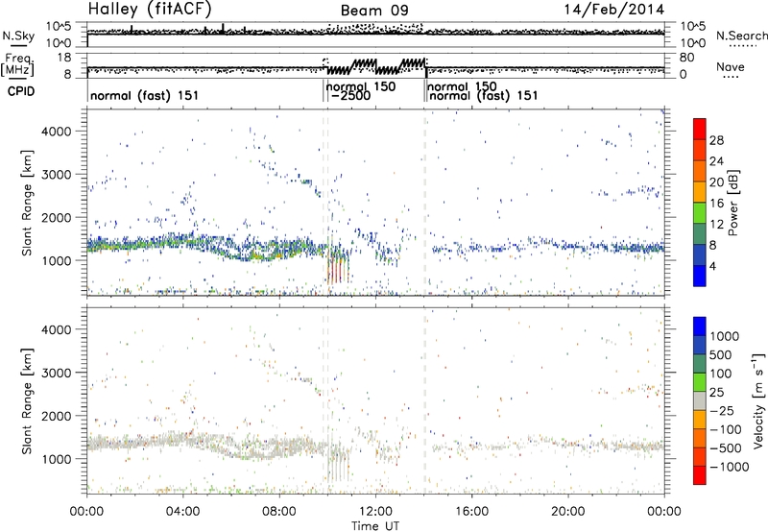Image resolution: width=768 pixels, height=532 pixels.
Task: Select the positive 25 velocity colorbar label
Action: tap(717, 392)
